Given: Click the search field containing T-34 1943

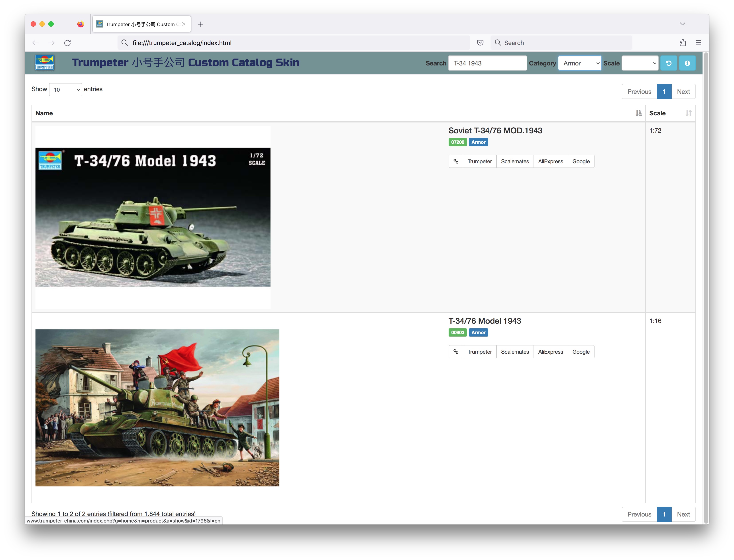Looking at the screenshot, I should tap(487, 63).
